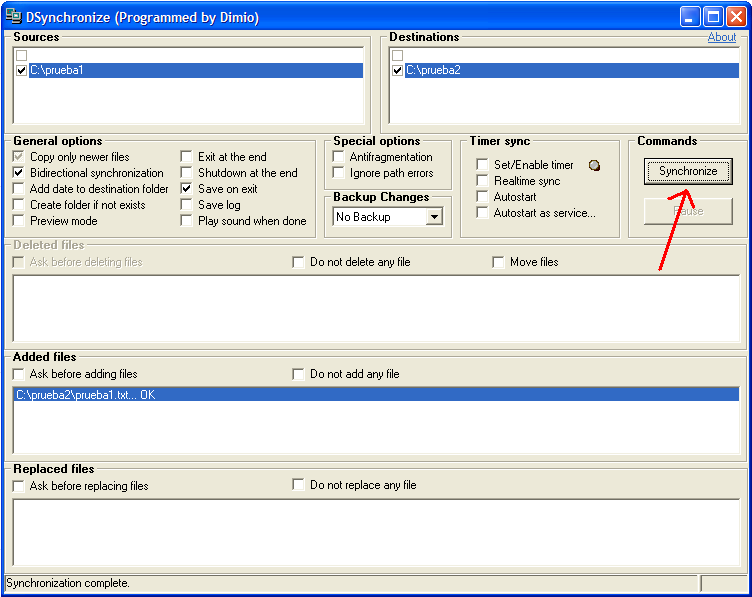752x597 pixels.
Task: Enable Ask before replacing files
Action: click(x=19, y=486)
